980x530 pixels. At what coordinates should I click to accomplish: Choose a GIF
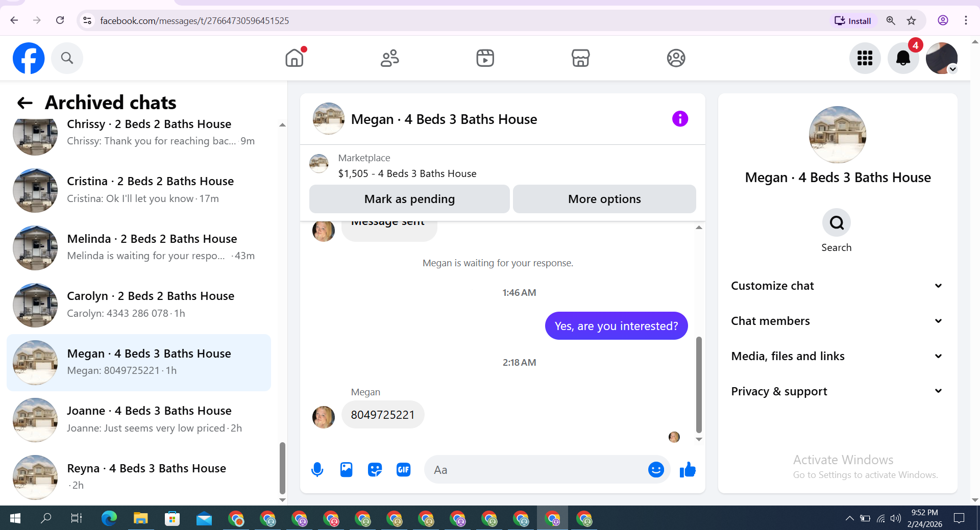403,469
